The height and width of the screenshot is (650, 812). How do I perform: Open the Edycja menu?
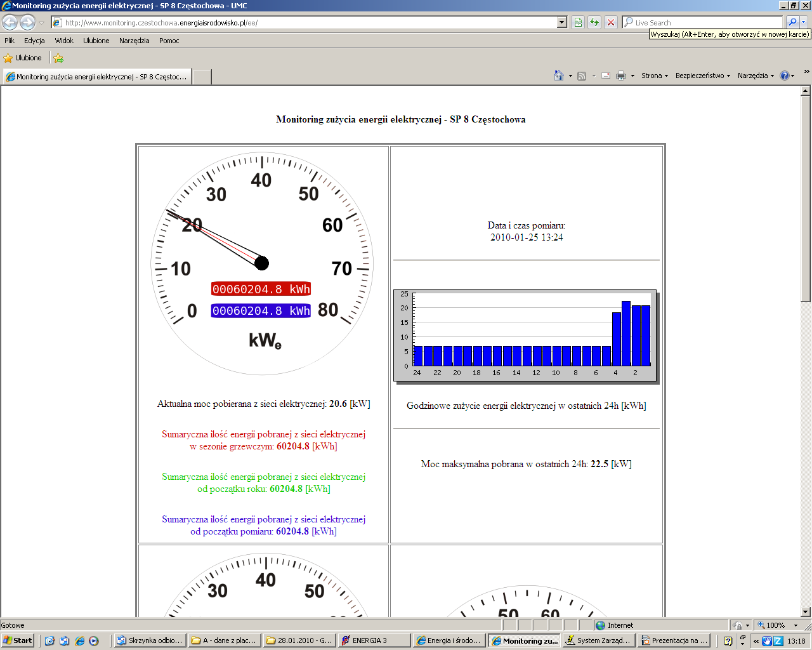(x=34, y=41)
